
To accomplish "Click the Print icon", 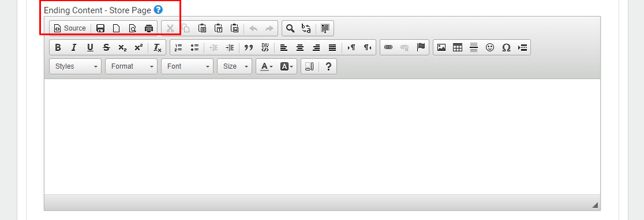I will pos(149,28).
